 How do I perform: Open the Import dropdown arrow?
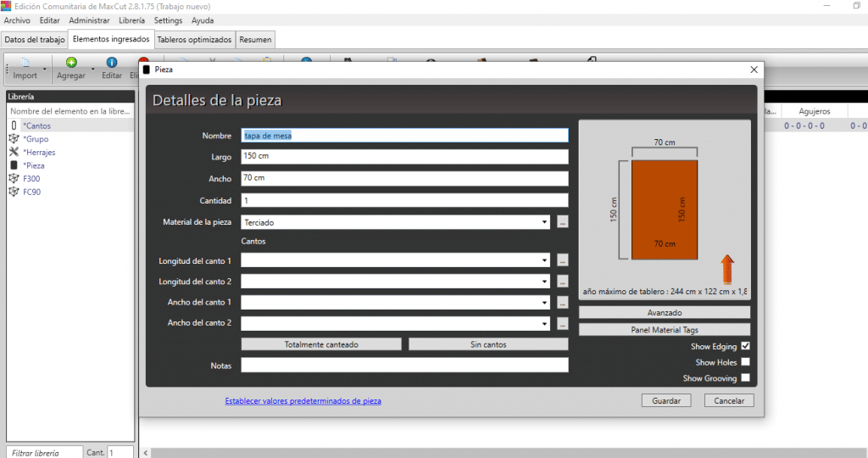tap(44, 70)
